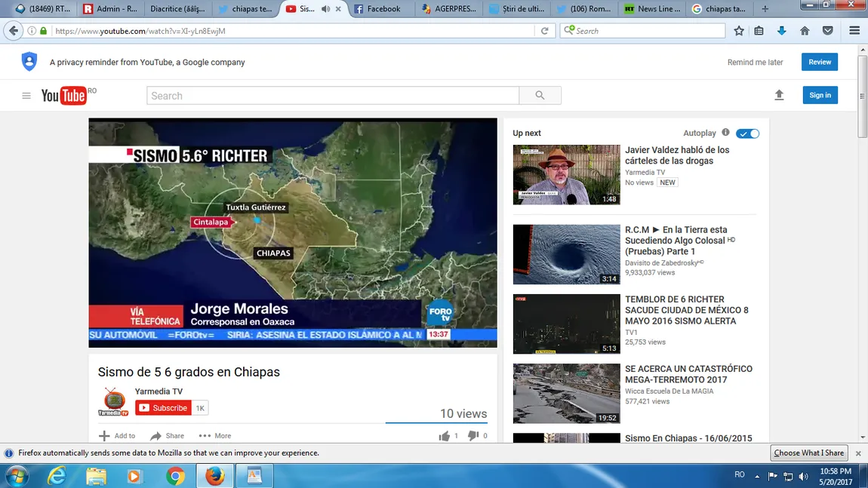The height and width of the screenshot is (488, 868).
Task: Click the video player showing Sismo map
Action: coord(293,232)
